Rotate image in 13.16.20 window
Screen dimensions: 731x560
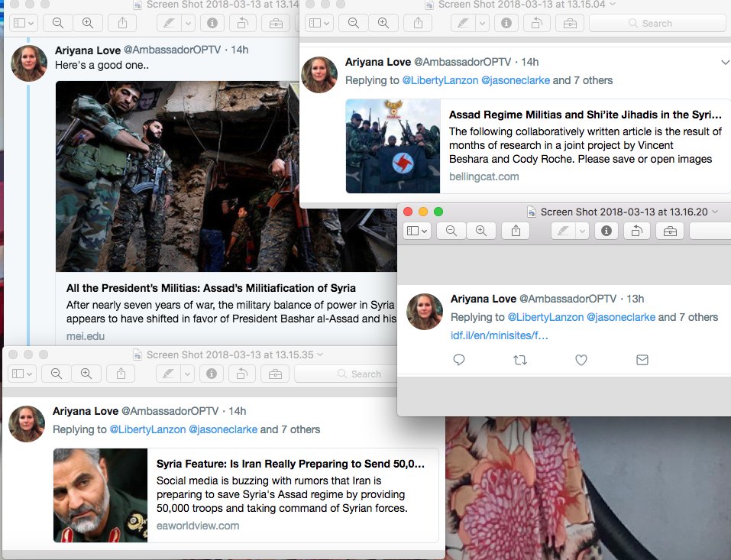point(637,231)
